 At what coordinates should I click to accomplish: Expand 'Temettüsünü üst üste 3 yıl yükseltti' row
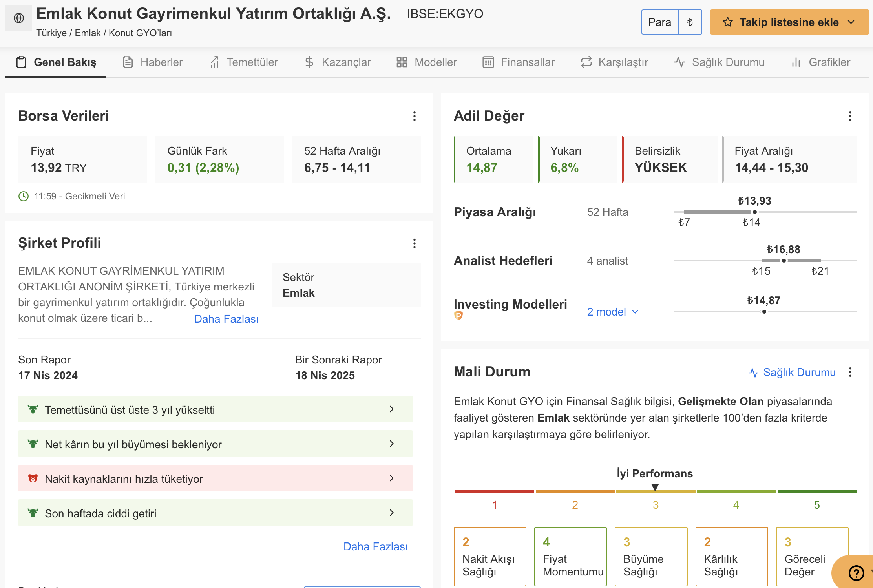pos(215,409)
